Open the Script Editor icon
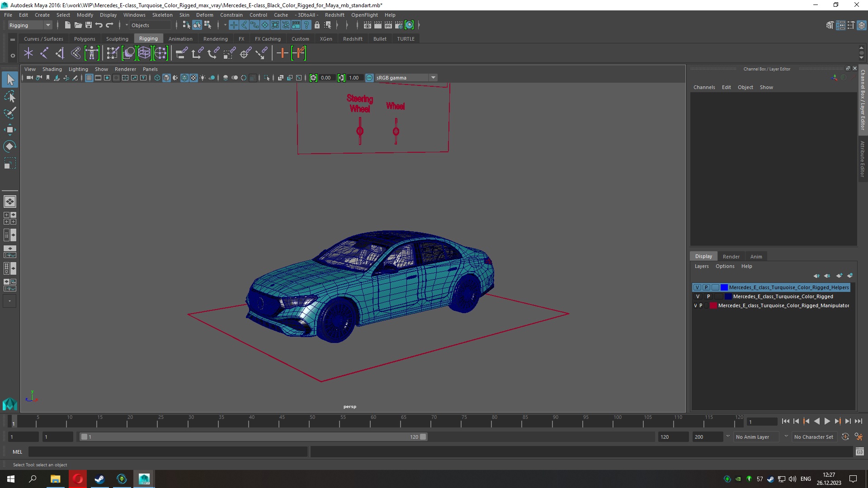The image size is (868, 488). 860,452
